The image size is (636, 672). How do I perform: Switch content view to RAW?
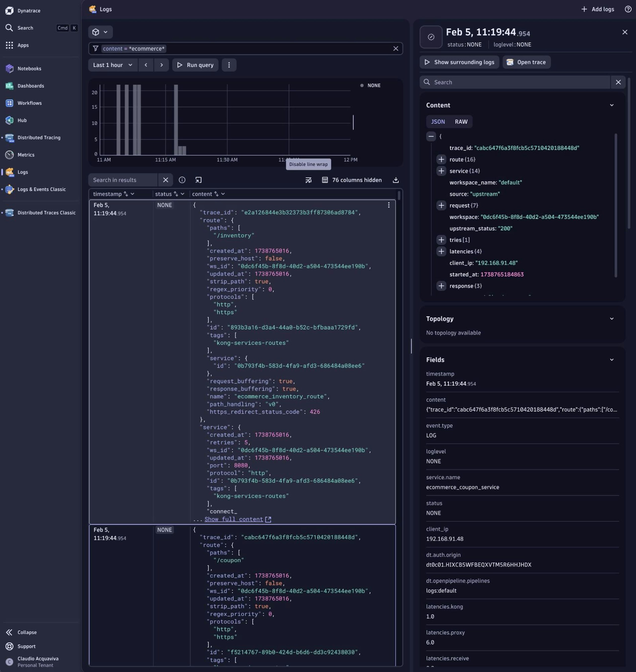pyautogui.click(x=461, y=122)
